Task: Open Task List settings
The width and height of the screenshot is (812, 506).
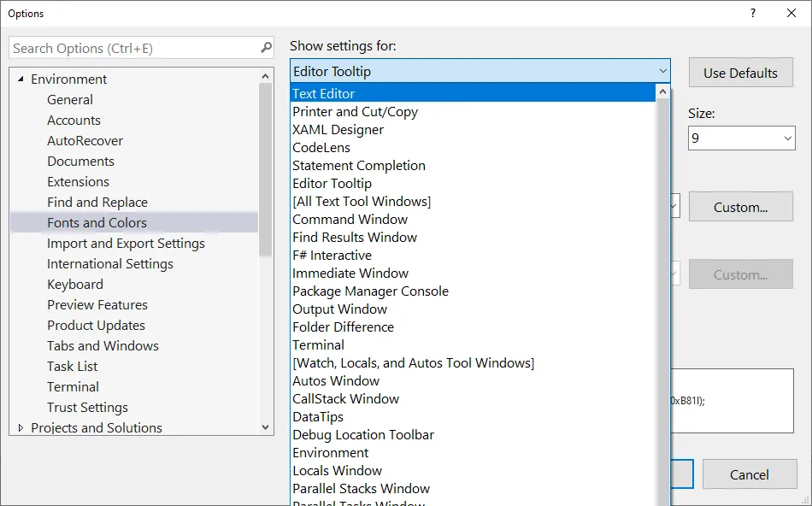Action: [72, 367]
